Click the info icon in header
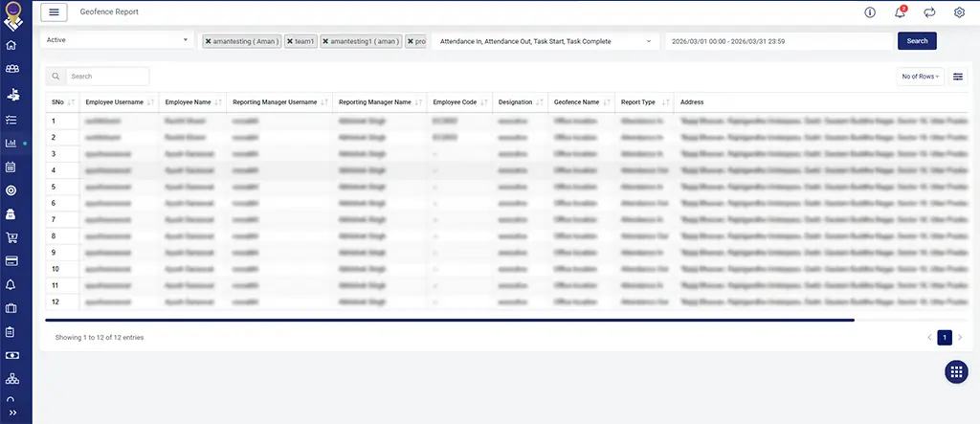 870,12
